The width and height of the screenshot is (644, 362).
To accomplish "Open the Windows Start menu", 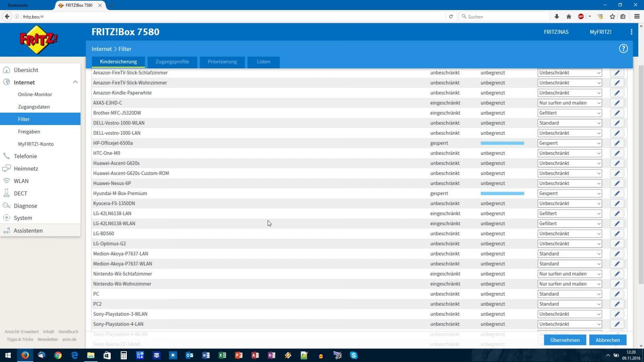I will [x=8, y=355].
